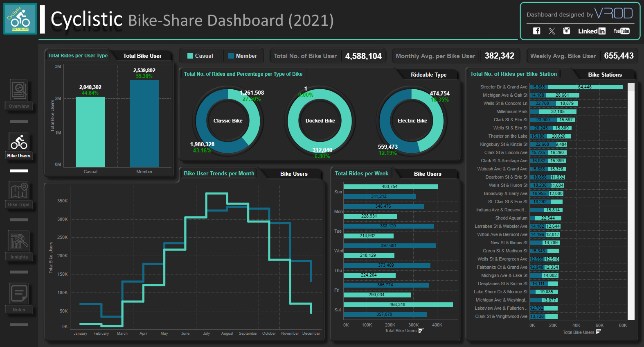Select the Casual bar in user type chart

tap(90, 132)
